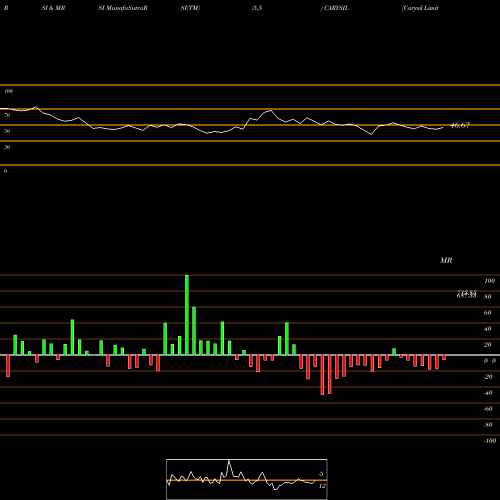
Task: Click the '-5' value in mini chart
Action: click(321, 474)
